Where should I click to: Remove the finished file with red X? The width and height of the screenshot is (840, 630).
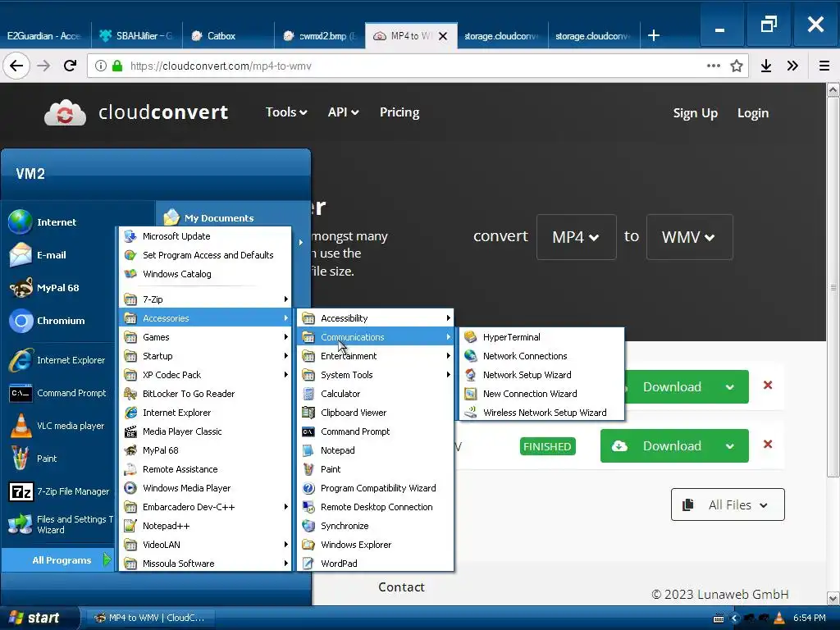(x=768, y=444)
